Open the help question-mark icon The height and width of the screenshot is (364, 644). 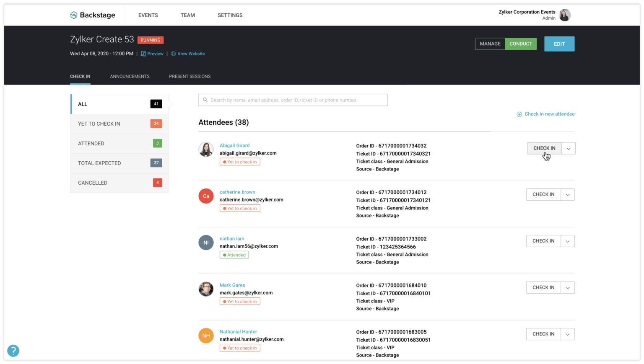pos(13,351)
